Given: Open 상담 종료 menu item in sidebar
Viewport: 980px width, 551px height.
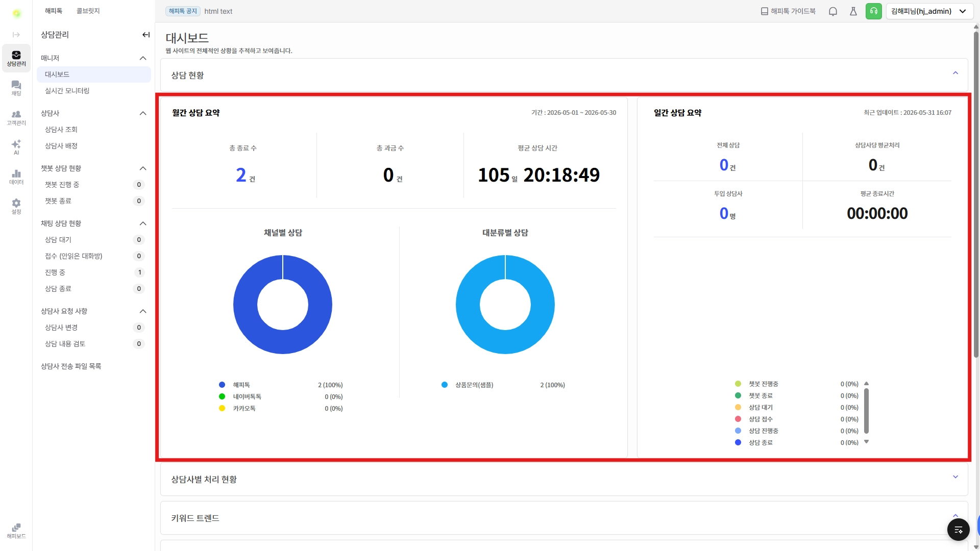Looking at the screenshot, I should [94, 289].
